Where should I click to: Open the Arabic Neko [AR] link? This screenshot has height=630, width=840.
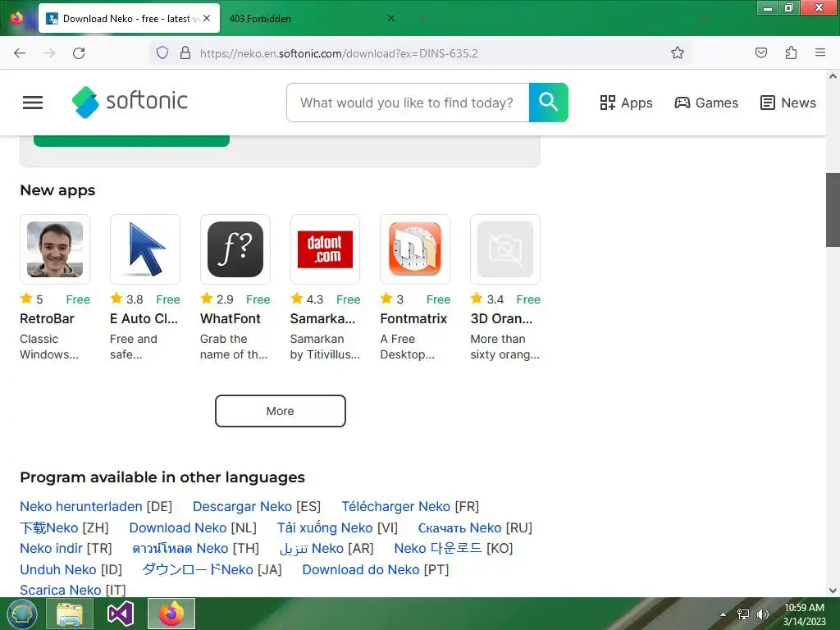pos(312,548)
